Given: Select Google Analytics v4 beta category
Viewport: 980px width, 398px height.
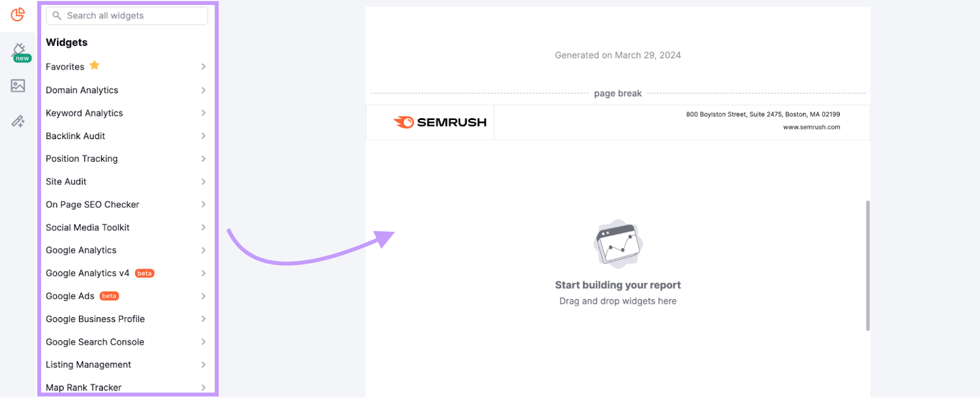Looking at the screenshot, I should (x=88, y=273).
